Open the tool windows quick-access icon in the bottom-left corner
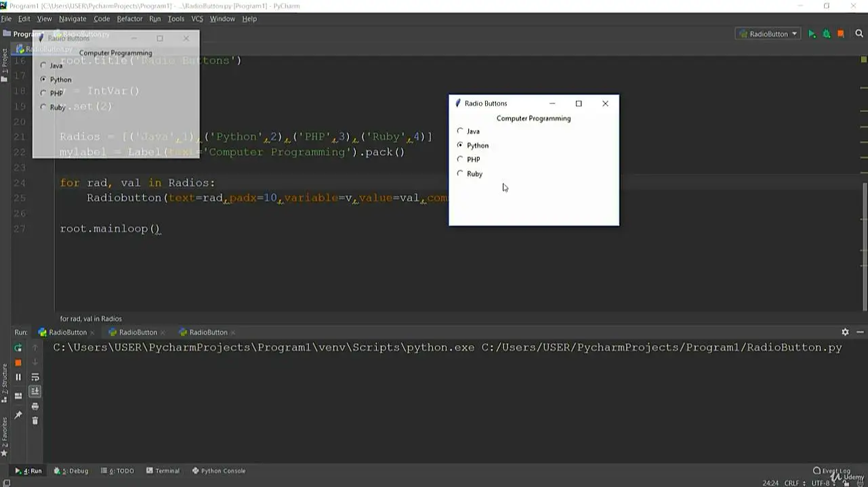 pos(6,483)
